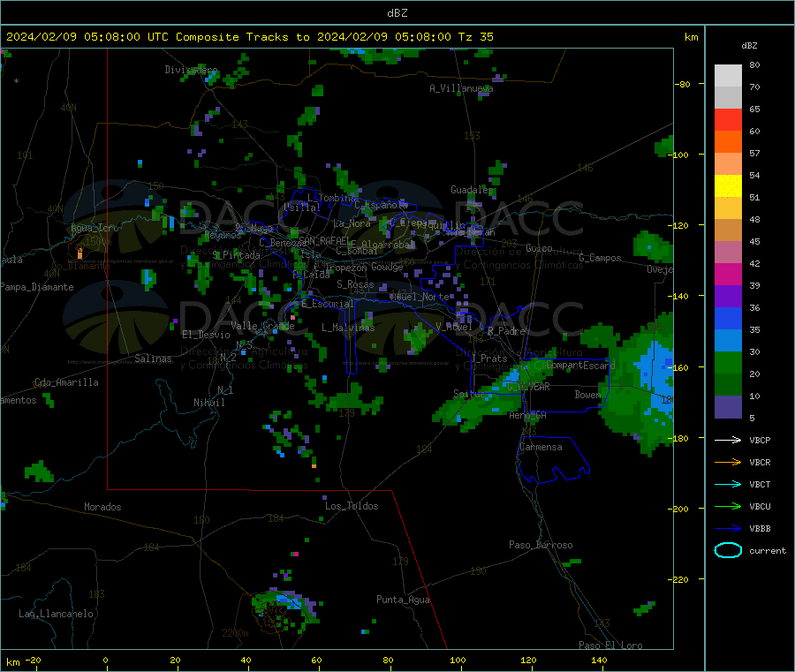The height and width of the screenshot is (672, 795).
Task: Click the 'Punta_Agua' map label
Action: 403,600
